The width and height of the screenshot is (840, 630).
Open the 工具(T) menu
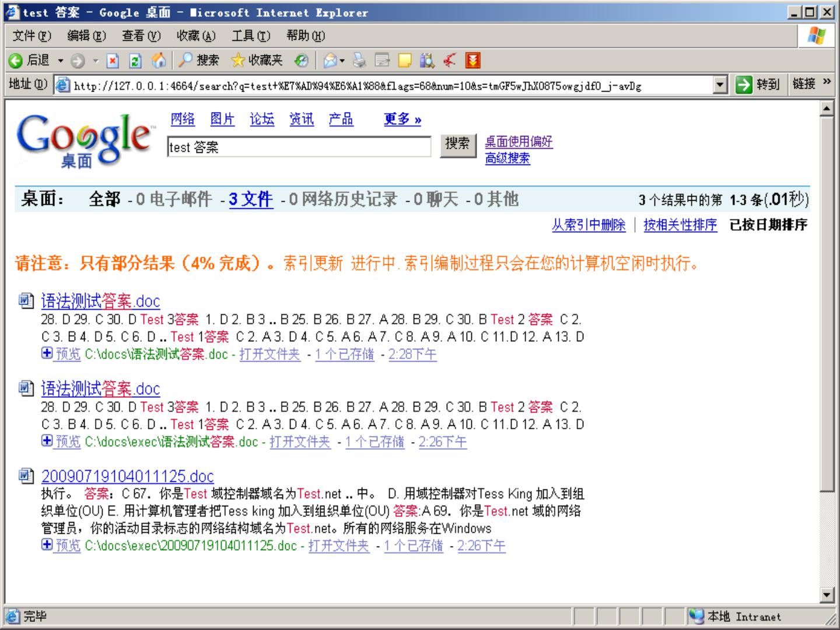[251, 36]
